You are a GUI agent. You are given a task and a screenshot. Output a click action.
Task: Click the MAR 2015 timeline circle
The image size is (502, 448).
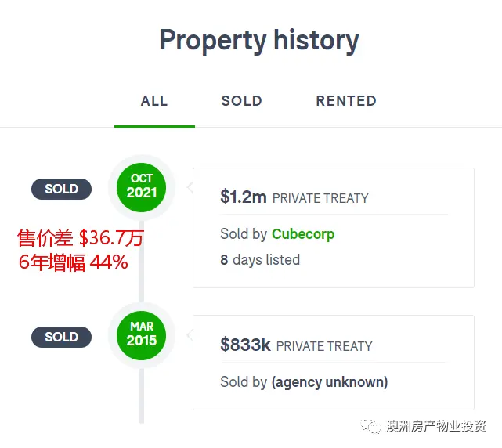coord(142,335)
